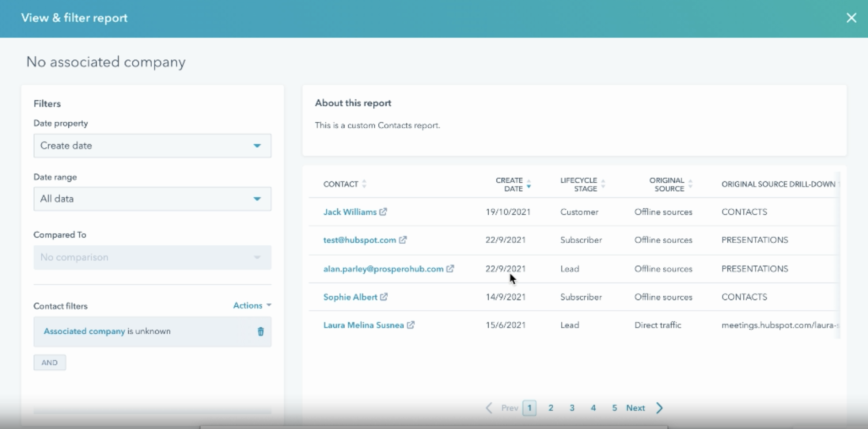Viewport: 868px width, 429px height.
Task: Go to page 3 of results
Action: pyautogui.click(x=572, y=408)
